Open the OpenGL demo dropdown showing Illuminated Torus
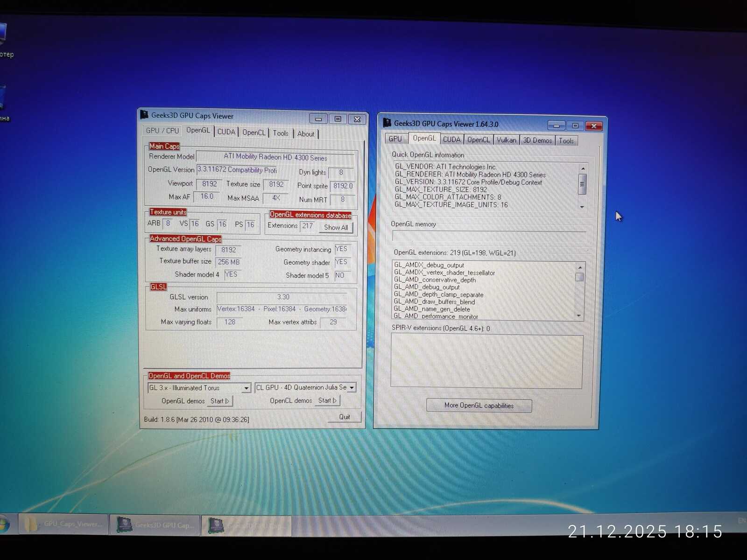The height and width of the screenshot is (560, 747). coord(247,388)
